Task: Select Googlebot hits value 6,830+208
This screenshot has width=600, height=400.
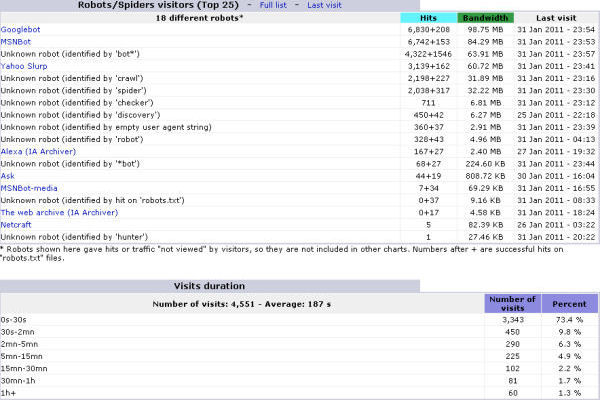Action: (429, 29)
